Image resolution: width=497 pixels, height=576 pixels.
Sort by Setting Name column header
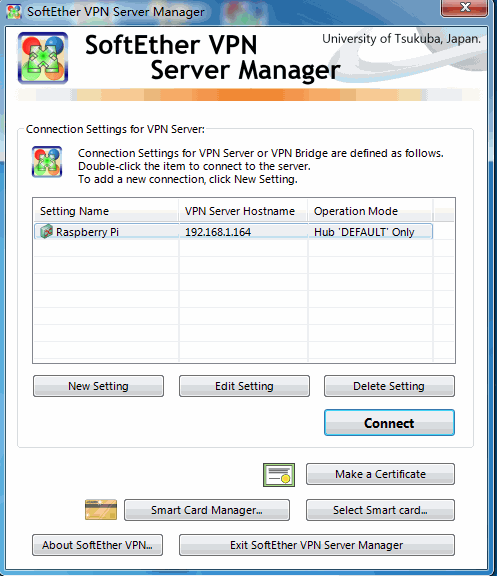106,211
